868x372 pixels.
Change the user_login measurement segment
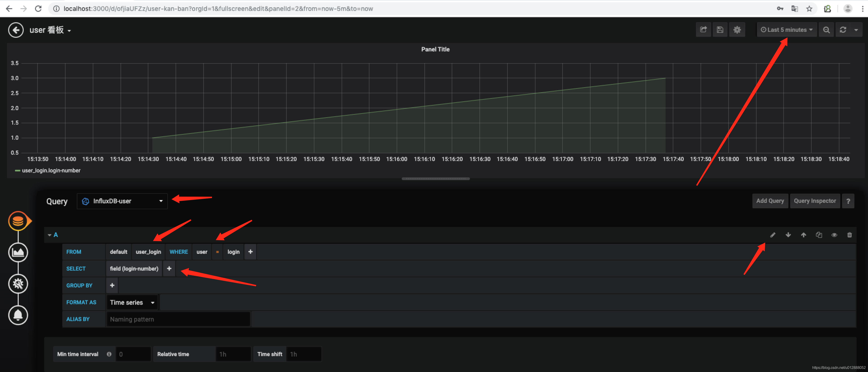[x=148, y=252]
